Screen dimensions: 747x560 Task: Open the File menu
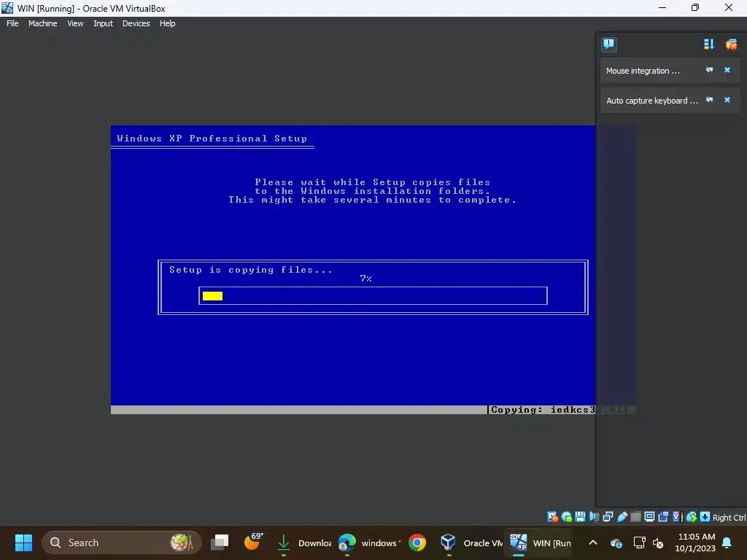(12, 23)
